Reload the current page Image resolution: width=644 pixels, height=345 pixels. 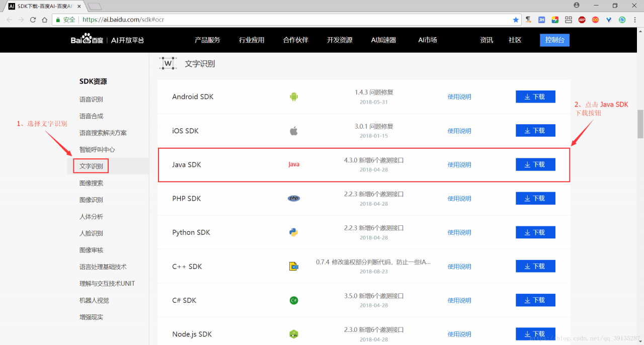click(33, 20)
